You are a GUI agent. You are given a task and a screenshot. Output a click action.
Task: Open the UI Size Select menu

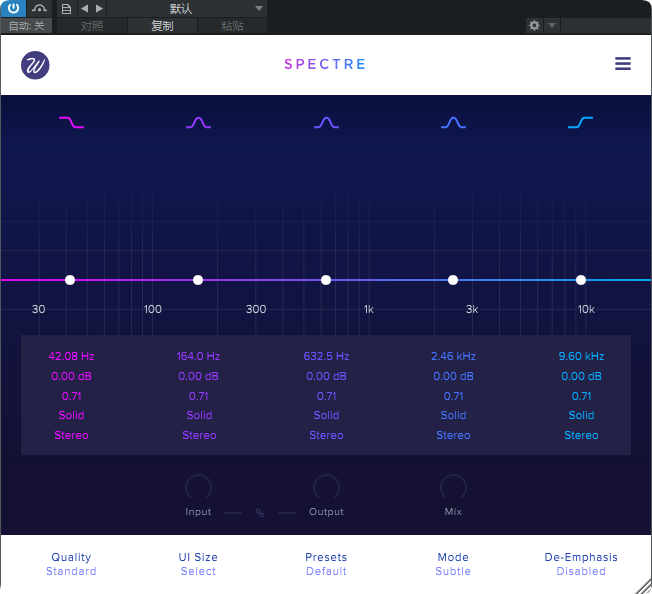pyautogui.click(x=198, y=564)
